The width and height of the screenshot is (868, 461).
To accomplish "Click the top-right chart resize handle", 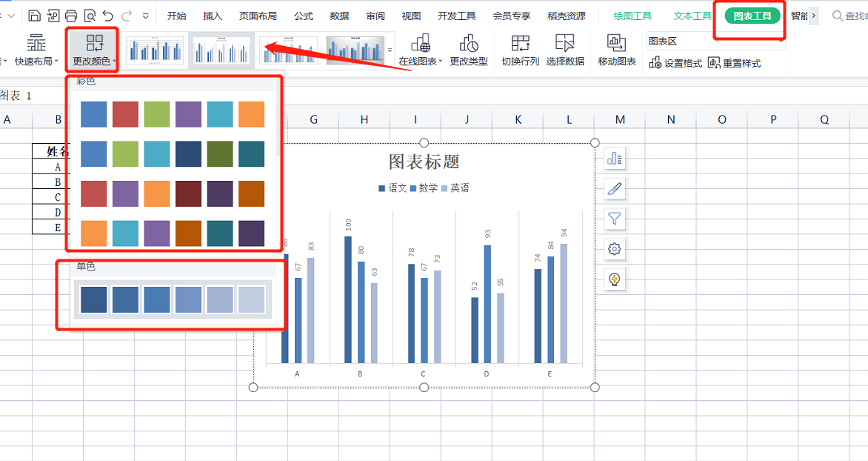I will coord(595,143).
